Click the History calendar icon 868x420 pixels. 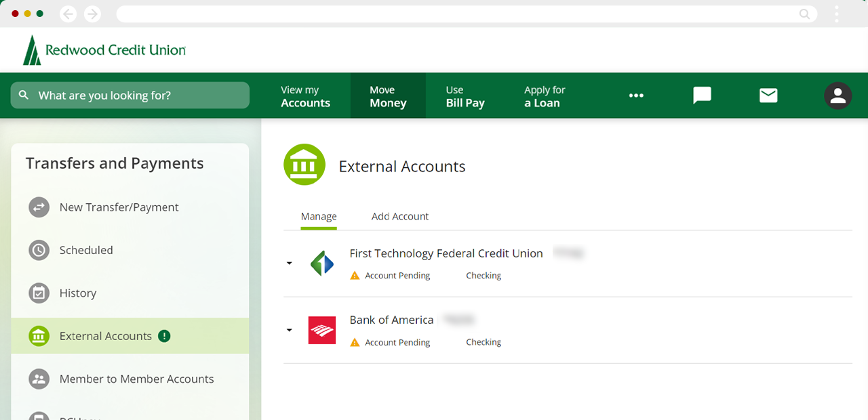39,293
